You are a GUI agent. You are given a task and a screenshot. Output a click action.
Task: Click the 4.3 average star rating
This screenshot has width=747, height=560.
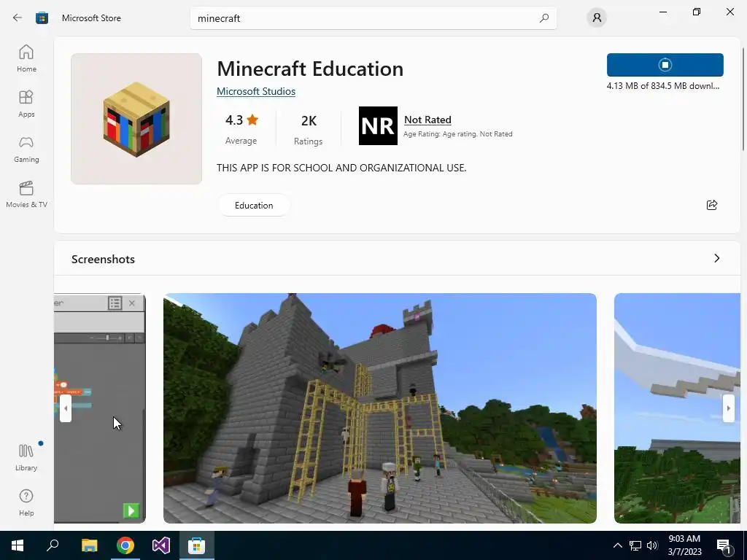241,128
